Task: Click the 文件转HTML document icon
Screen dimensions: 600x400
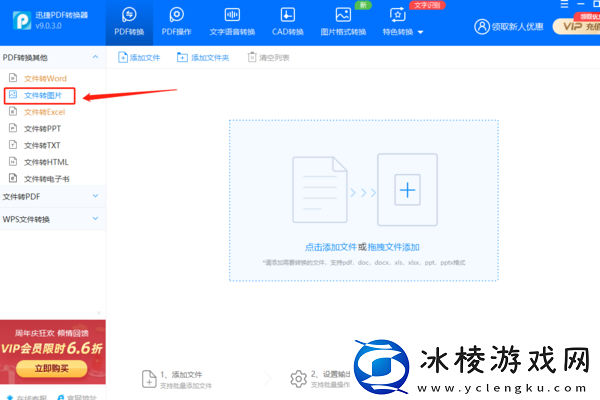Action: 13,162
